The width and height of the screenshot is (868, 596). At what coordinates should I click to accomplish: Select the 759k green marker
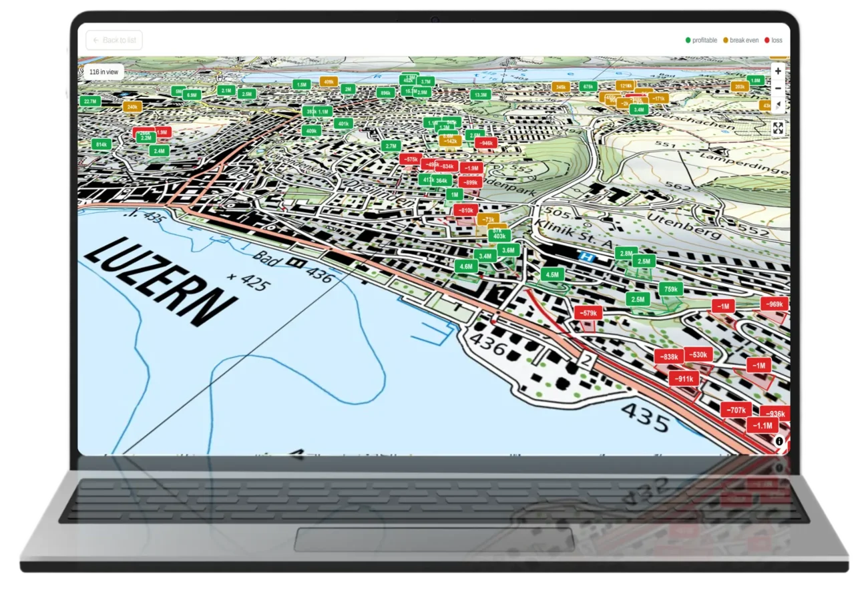pos(670,289)
